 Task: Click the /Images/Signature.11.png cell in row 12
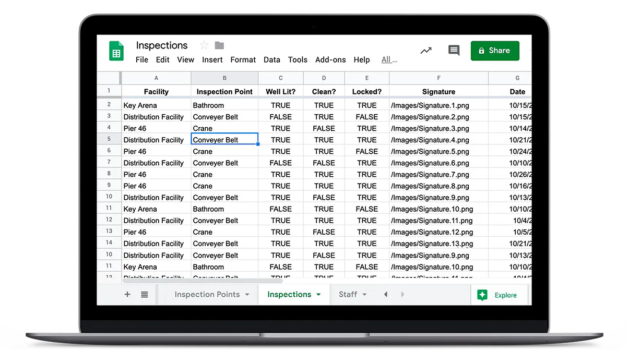[439, 220]
